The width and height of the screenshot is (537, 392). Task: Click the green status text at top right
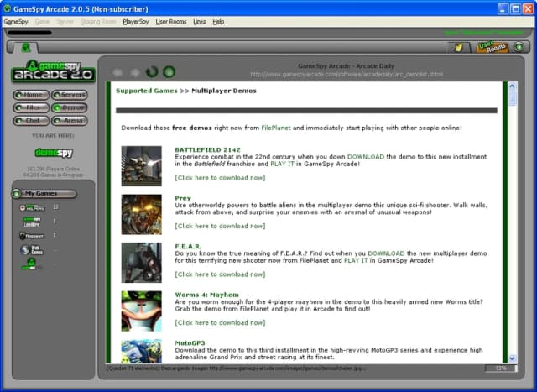(484, 33)
